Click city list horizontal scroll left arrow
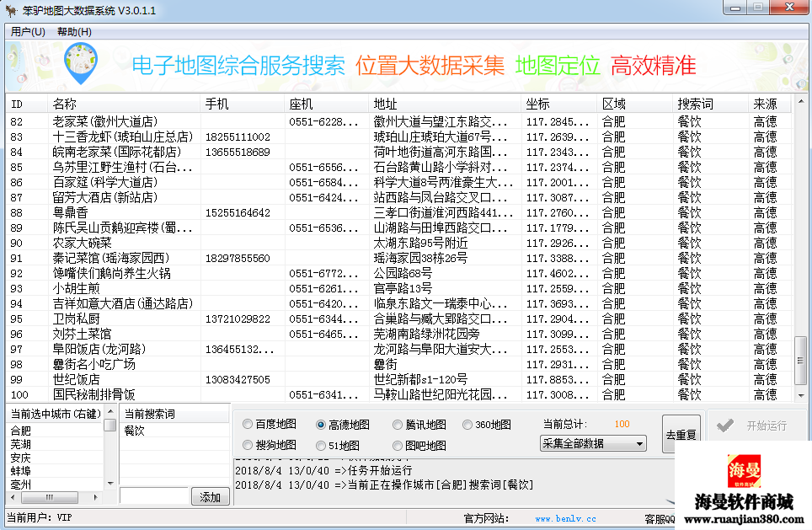 13,497
